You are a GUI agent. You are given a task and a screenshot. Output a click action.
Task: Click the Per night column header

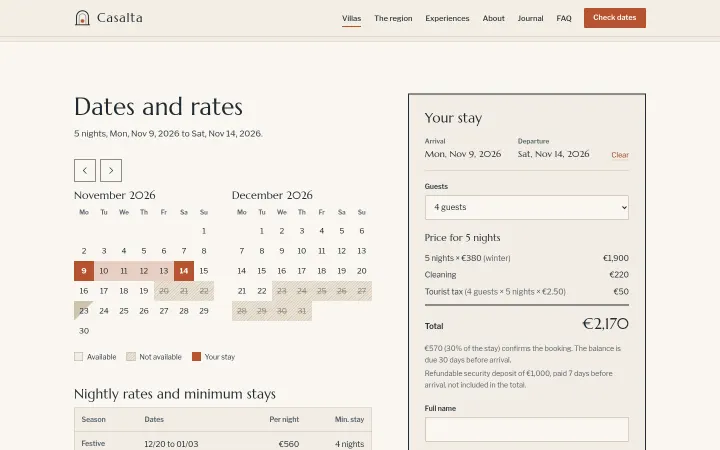tap(284, 419)
